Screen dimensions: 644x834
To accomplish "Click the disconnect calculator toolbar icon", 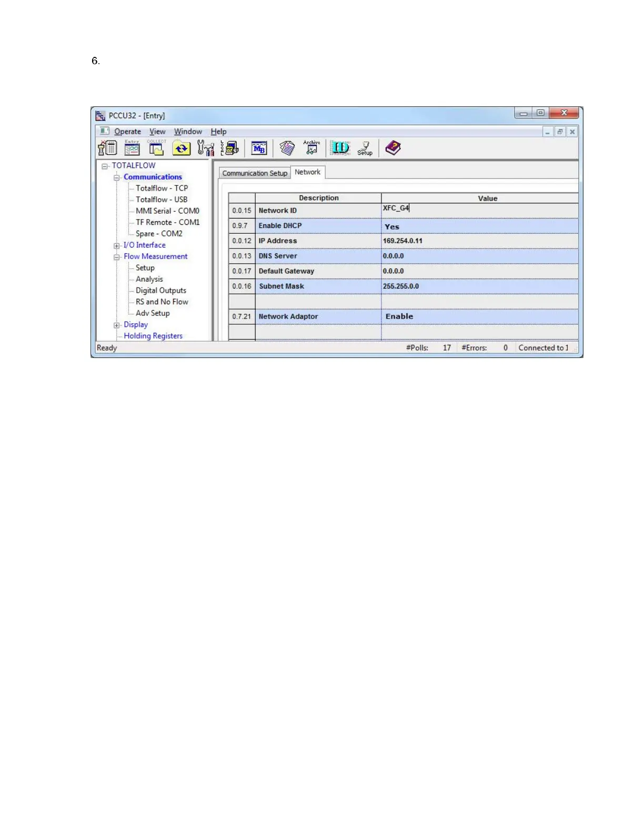I will click(107, 148).
